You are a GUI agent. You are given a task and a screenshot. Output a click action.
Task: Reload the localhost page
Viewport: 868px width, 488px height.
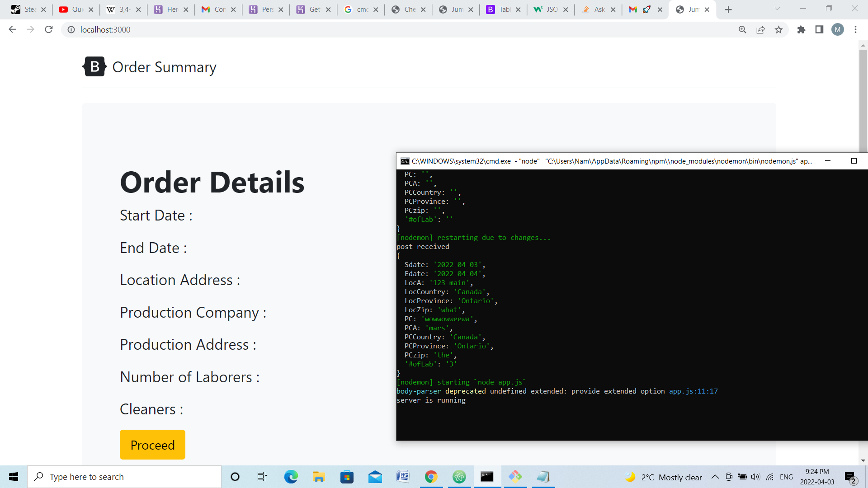click(x=49, y=29)
